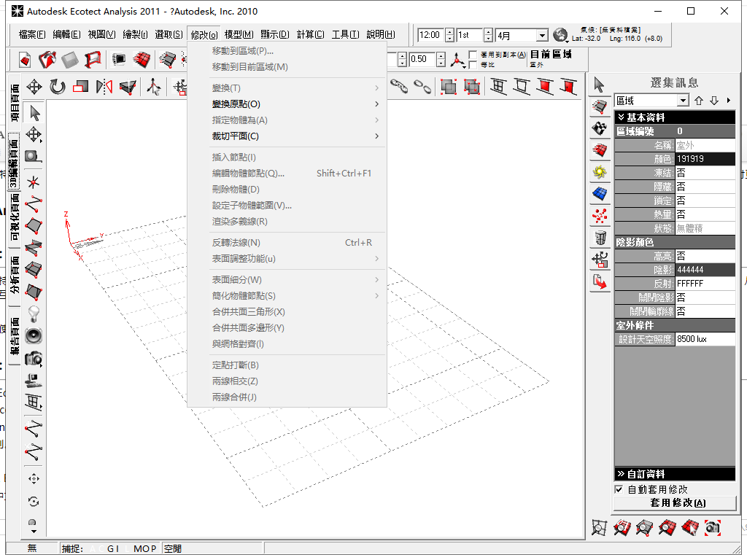
Task: Click the globe weather data icon near the date
Action: (x=561, y=34)
